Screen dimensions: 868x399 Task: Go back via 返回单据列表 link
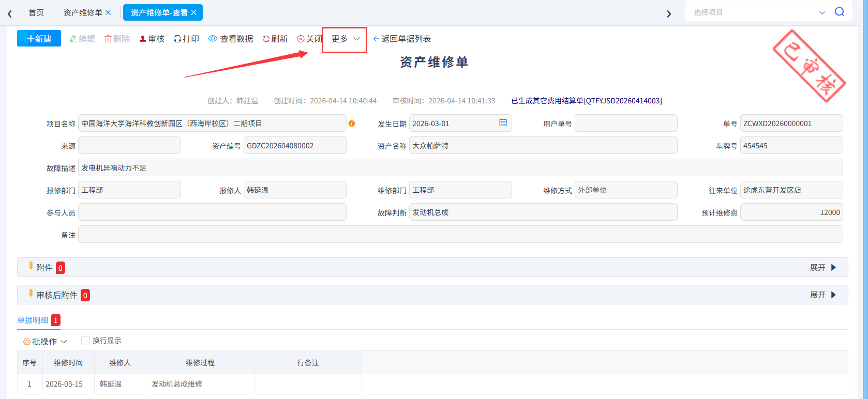tap(402, 39)
